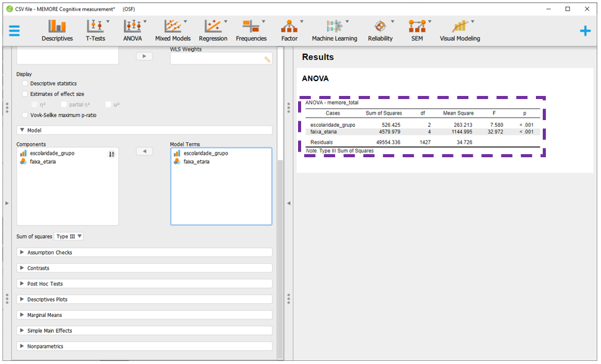Image resolution: width=601 pixels, height=364 pixels.
Task: Enable the Descriptive statistics checkbox
Action: pyautogui.click(x=25, y=84)
